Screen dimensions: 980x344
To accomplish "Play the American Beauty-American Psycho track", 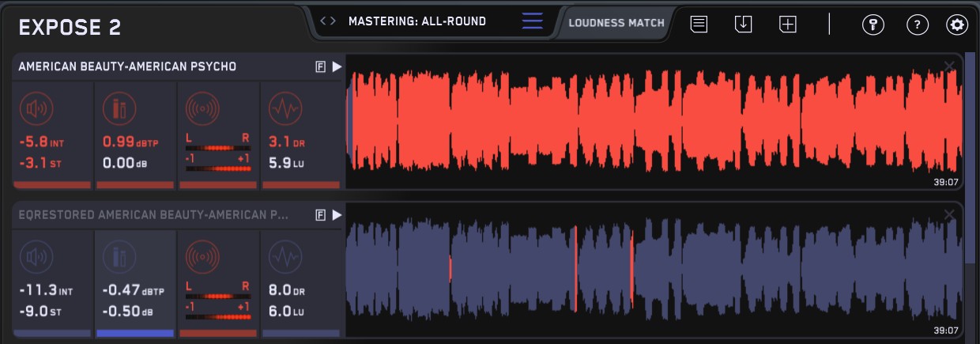I will [x=337, y=67].
